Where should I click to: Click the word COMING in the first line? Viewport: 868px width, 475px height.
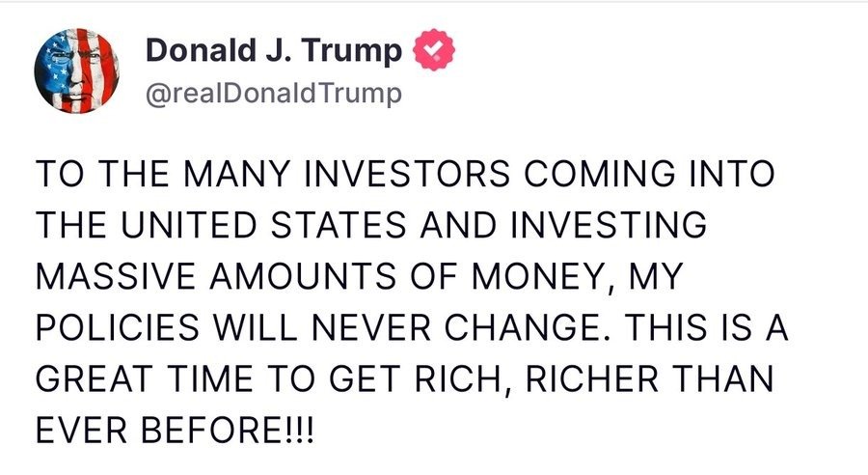point(599,174)
